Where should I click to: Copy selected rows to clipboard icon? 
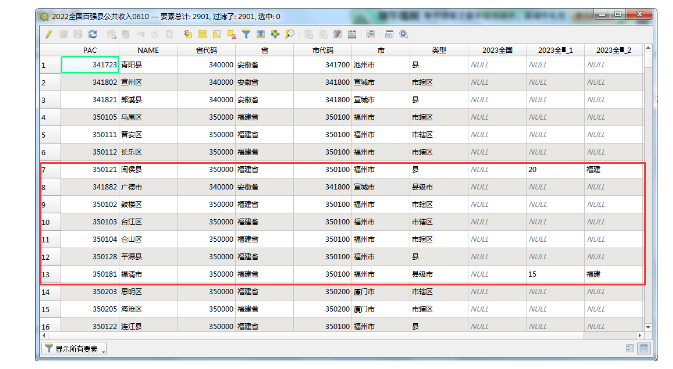[x=155, y=34]
